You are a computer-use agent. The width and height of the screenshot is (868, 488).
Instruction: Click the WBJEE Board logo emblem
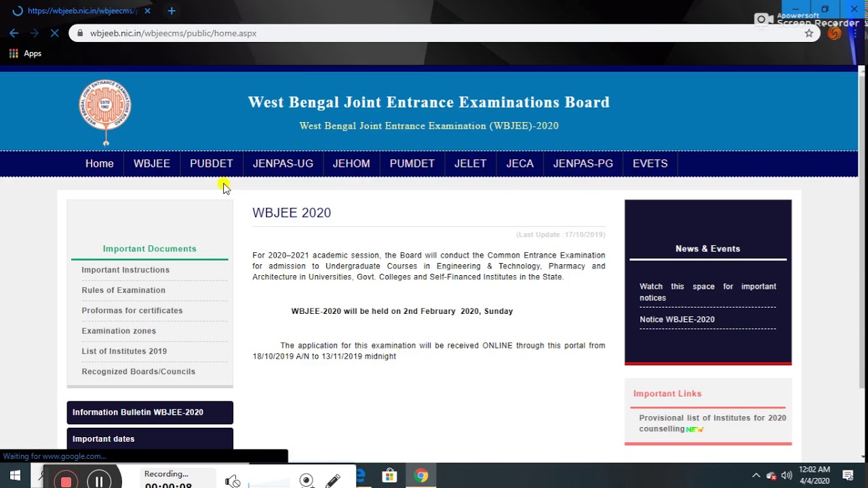pyautogui.click(x=105, y=111)
